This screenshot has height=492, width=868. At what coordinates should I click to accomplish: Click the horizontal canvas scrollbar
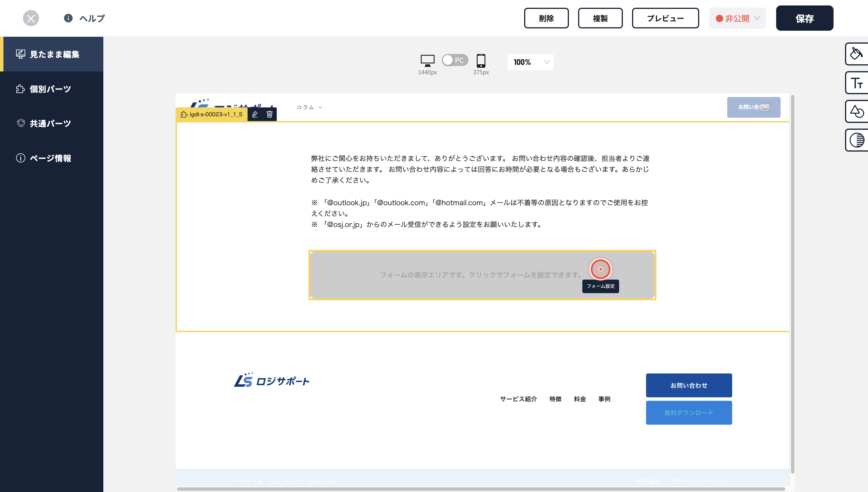click(x=481, y=489)
